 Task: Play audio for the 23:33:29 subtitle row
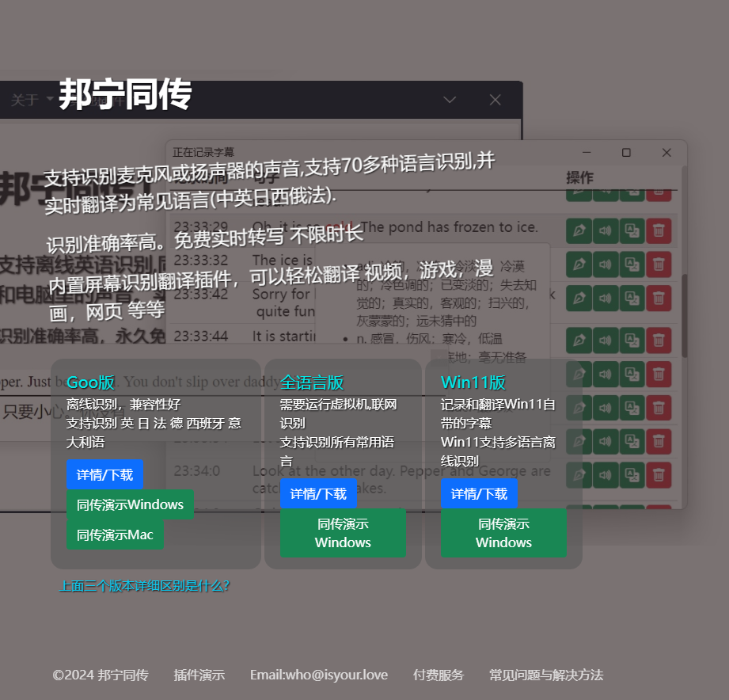pos(606,230)
